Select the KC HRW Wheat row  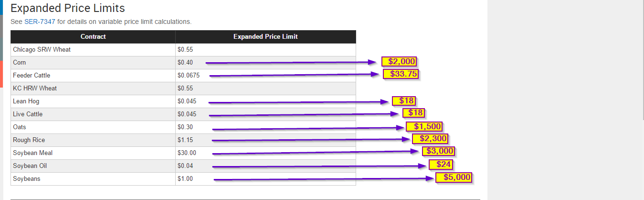(183, 89)
